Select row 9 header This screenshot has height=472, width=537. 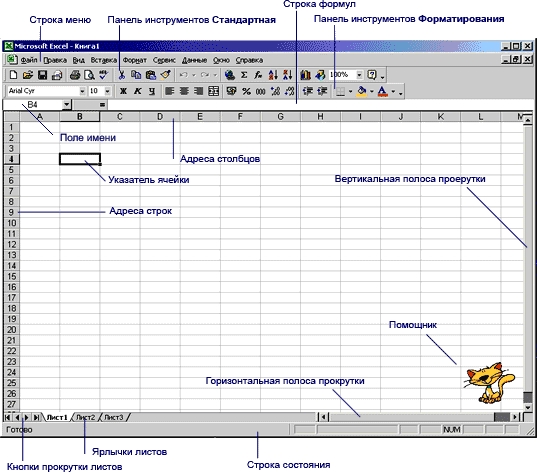coord(11,212)
